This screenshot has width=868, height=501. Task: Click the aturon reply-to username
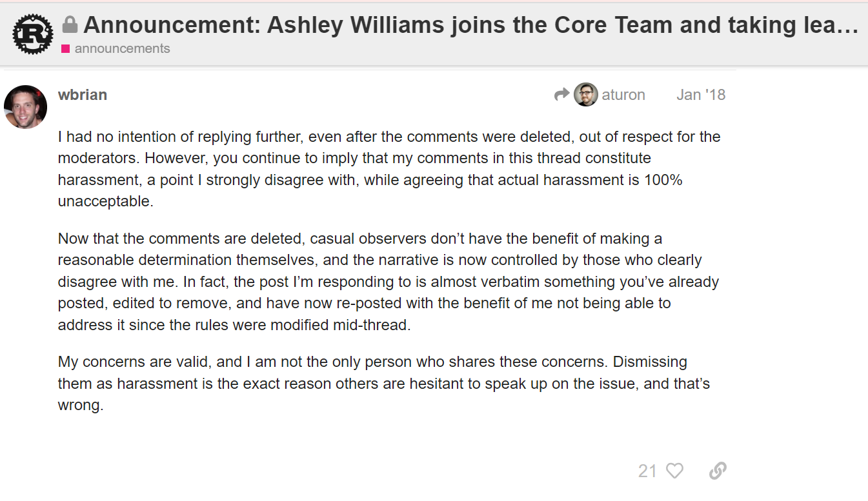pos(623,95)
